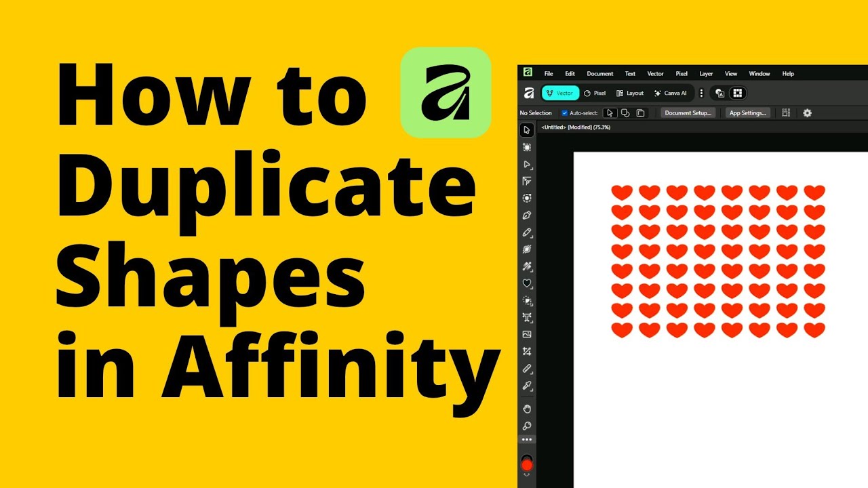Select the Node tool
868x488 pixels.
(x=527, y=164)
